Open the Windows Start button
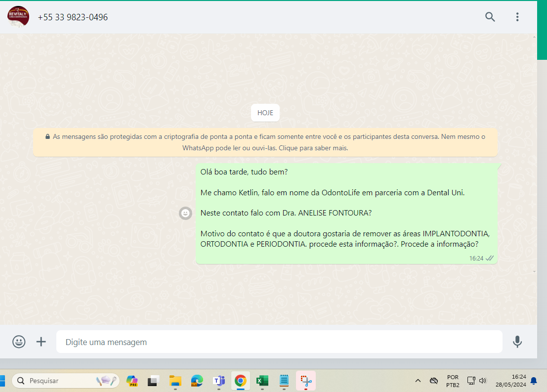This screenshot has width=547, height=392. (x=2, y=381)
